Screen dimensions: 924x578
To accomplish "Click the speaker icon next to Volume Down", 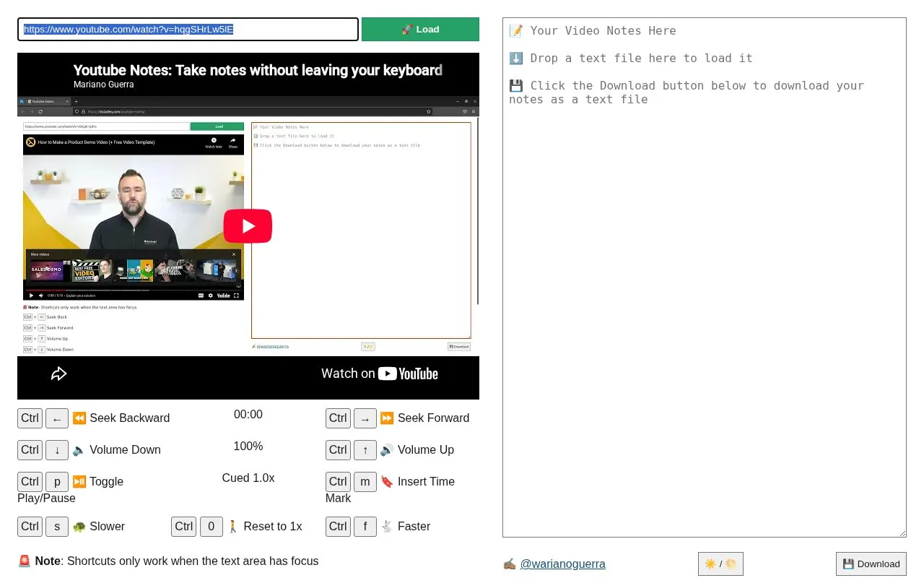I will point(79,450).
